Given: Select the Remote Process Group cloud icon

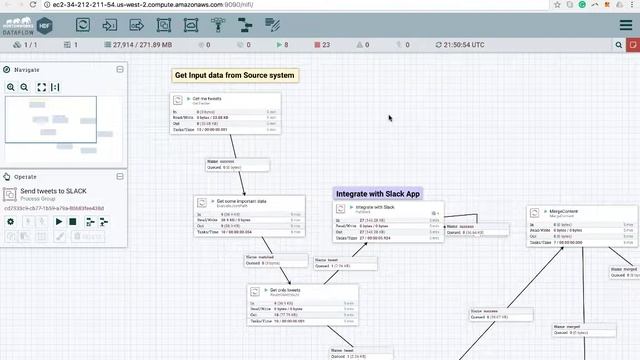Looking at the screenshot, I should point(191,25).
